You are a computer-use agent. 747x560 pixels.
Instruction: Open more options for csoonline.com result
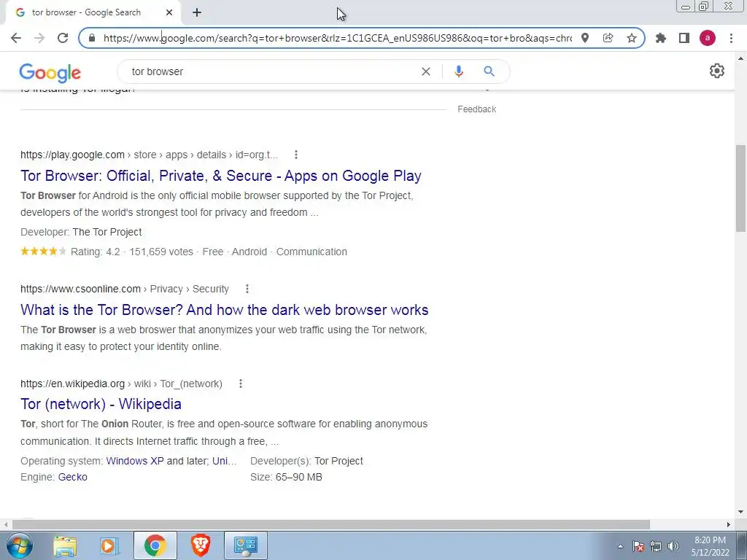click(x=247, y=289)
